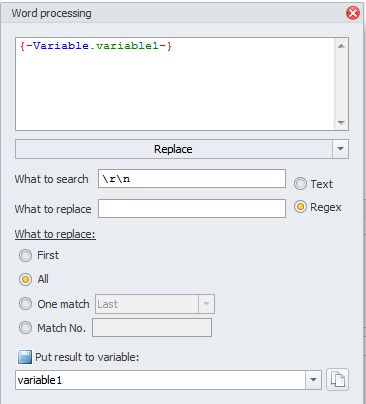
Task: Click the Match No. number field
Action: coord(152,328)
